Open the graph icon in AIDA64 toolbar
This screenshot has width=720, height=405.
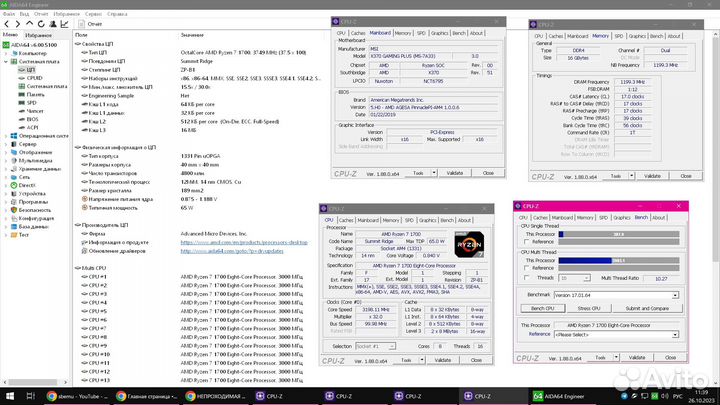64,24
